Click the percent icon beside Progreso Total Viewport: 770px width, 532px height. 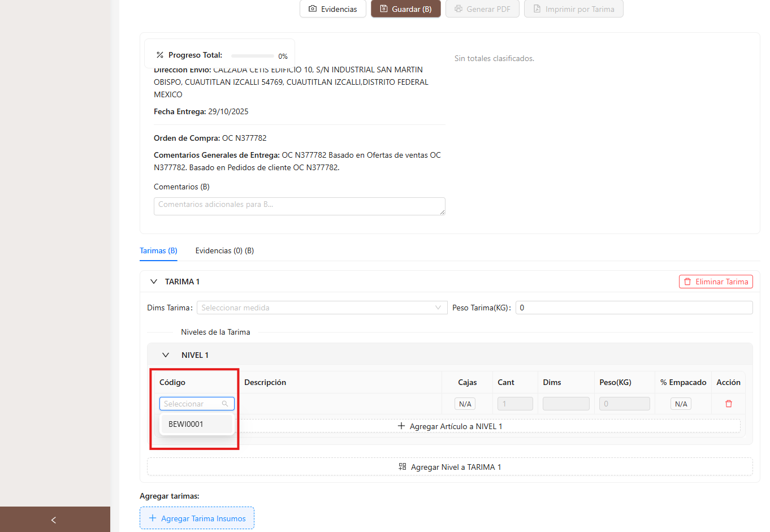(x=160, y=55)
